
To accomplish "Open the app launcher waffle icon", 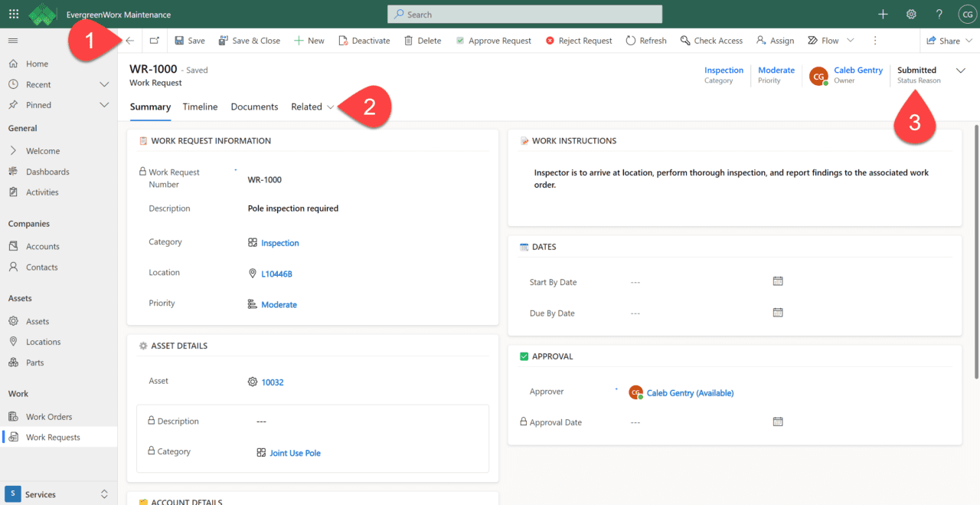I will [x=14, y=15].
